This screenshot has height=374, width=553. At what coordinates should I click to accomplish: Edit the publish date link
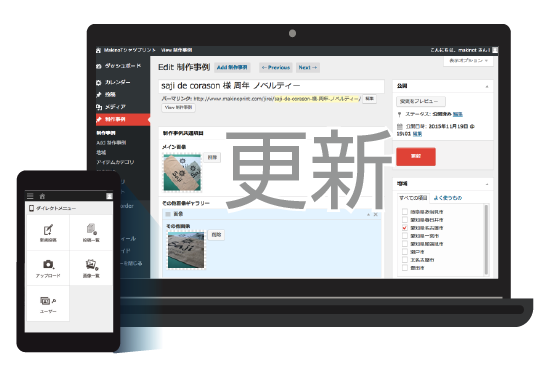(x=417, y=134)
